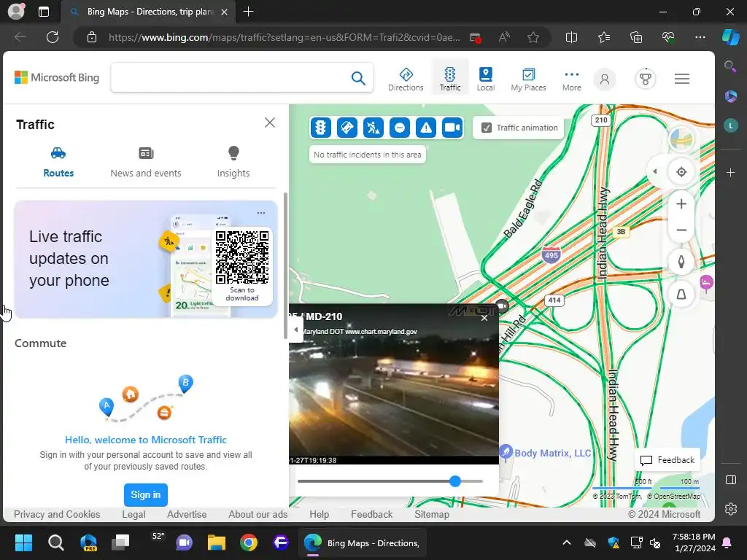Image resolution: width=747 pixels, height=560 pixels.
Task: Open Edge Settings and more ellipsis
Action: pos(700,37)
